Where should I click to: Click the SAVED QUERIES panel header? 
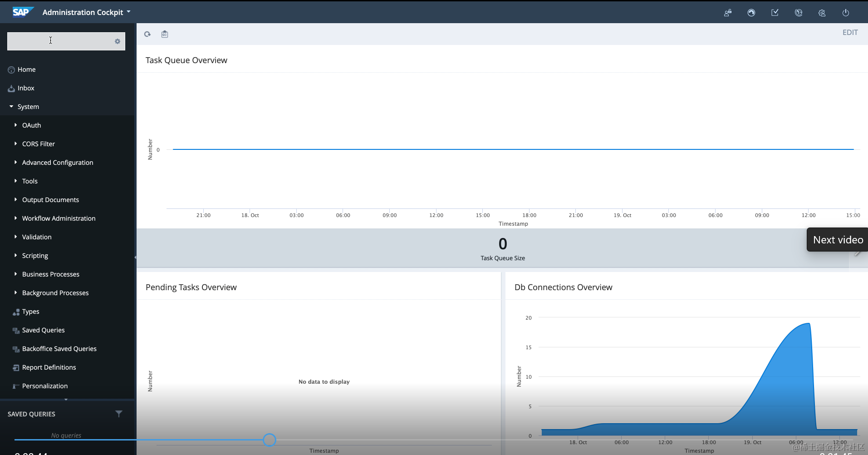point(31,414)
